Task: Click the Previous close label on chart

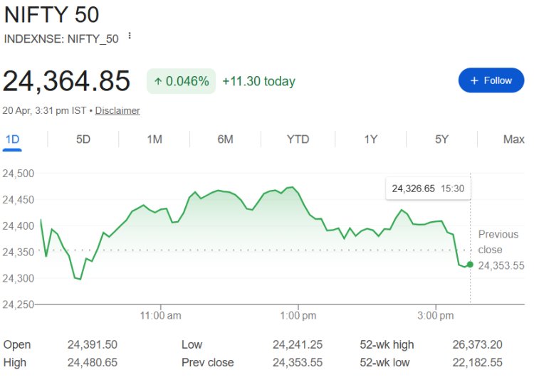Action: 498,242
